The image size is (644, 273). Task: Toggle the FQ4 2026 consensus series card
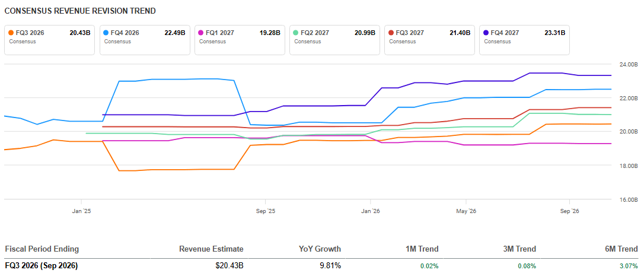(x=145, y=40)
